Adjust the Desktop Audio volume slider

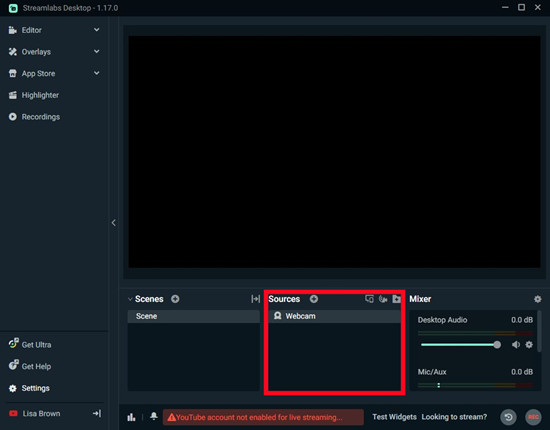coord(461,345)
